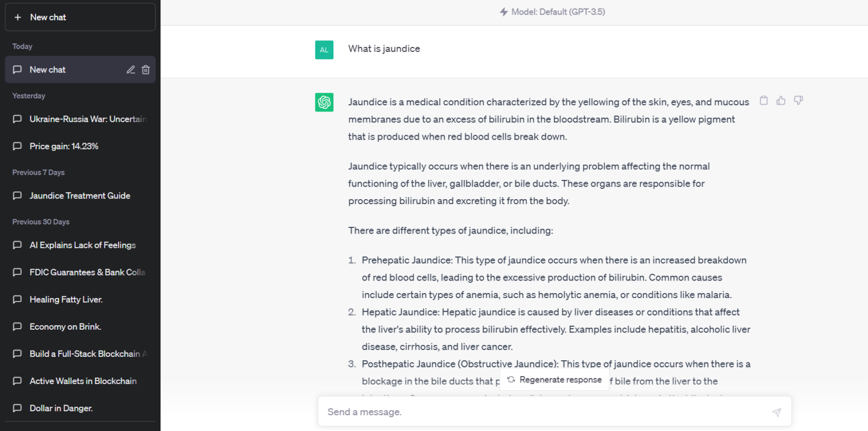The width and height of the screenshot is (868, 431).
Task: Give a thumbs down to the response
Action: pyautogui.click(x=798, y=100)
